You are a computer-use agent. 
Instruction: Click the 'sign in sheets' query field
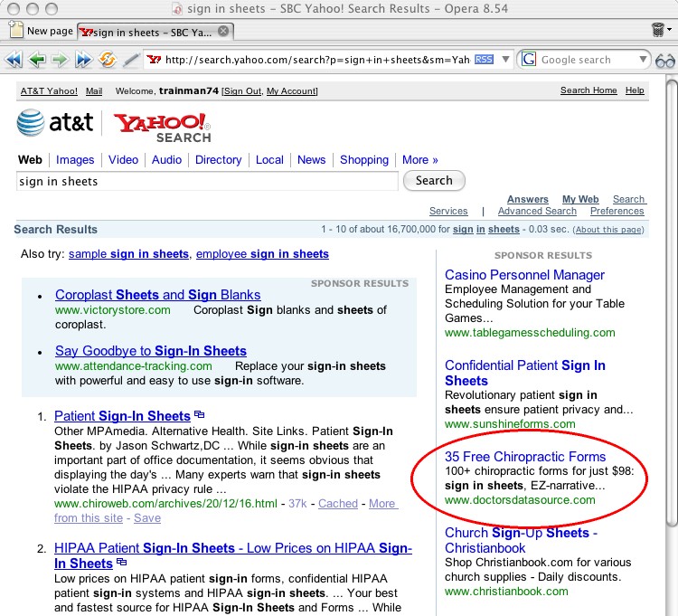click(207, 181)
